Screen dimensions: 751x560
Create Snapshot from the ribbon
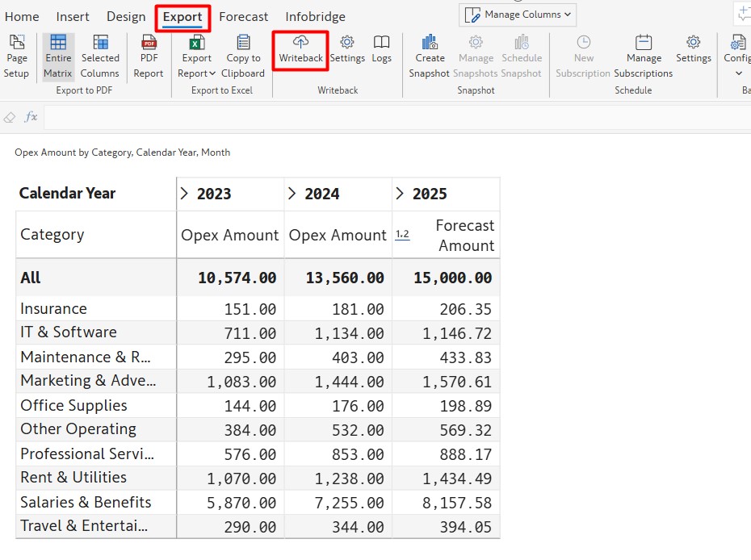[430, 56]
